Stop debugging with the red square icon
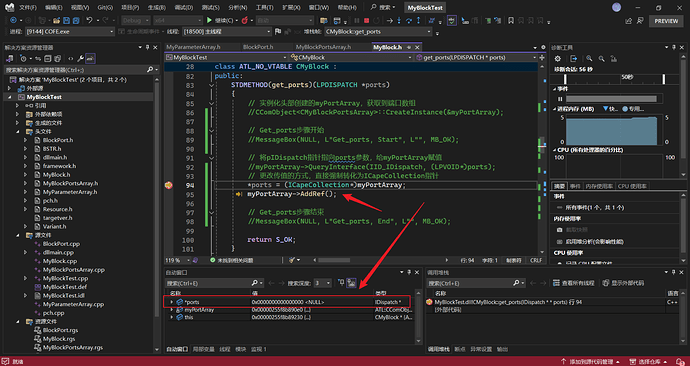The height and width of the screenshot is (366, 690). 367,20
